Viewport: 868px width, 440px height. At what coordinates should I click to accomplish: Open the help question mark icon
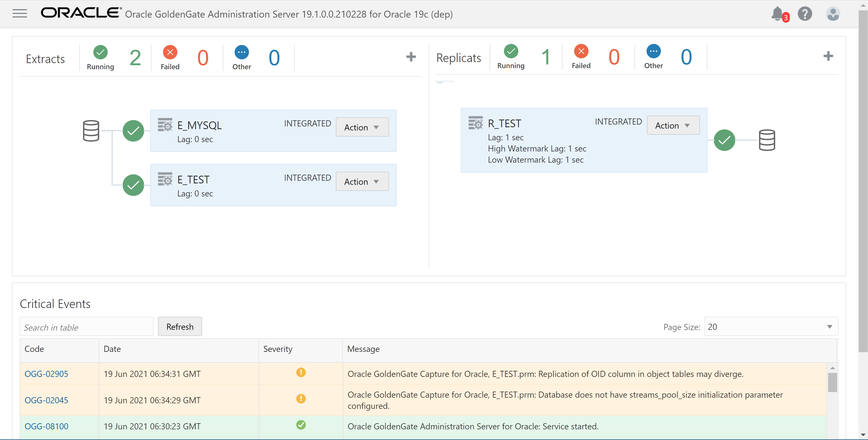click(x=805, y=14)
